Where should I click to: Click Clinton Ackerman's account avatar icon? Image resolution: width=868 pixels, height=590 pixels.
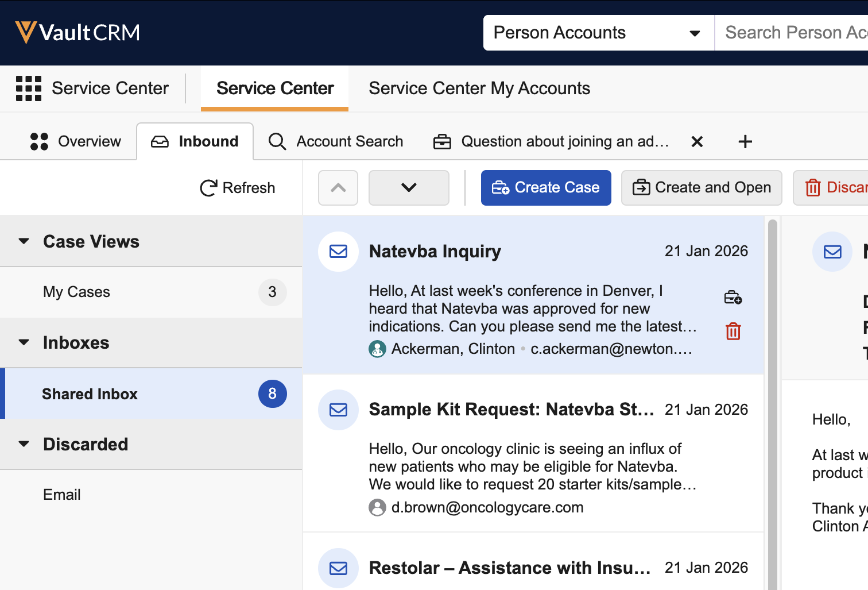(x=377, y=349)
